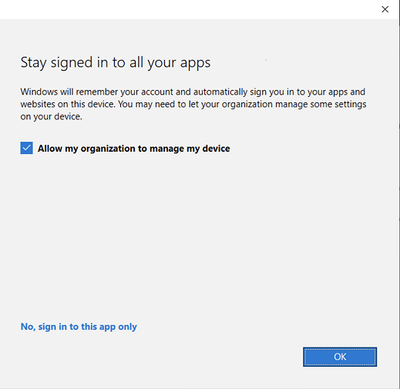
Task: Uncheck Allow my organization to manage my device
Action: [26, 148]
